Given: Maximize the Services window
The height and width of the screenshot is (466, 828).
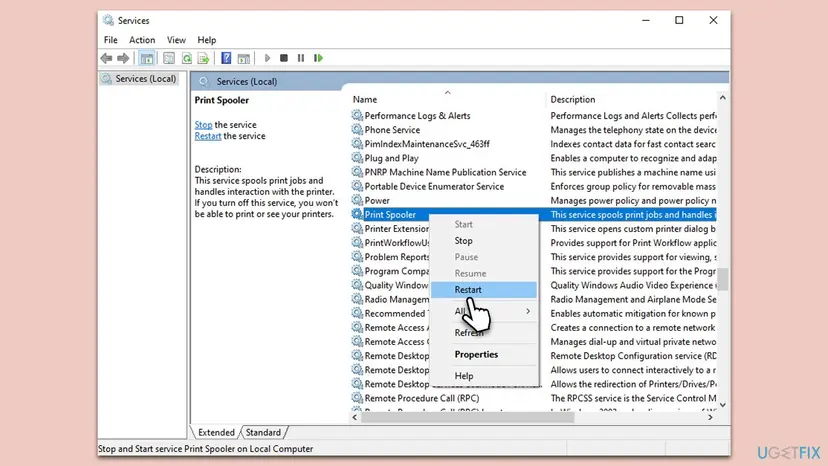Looking at the screenshot, I should 679,20.
